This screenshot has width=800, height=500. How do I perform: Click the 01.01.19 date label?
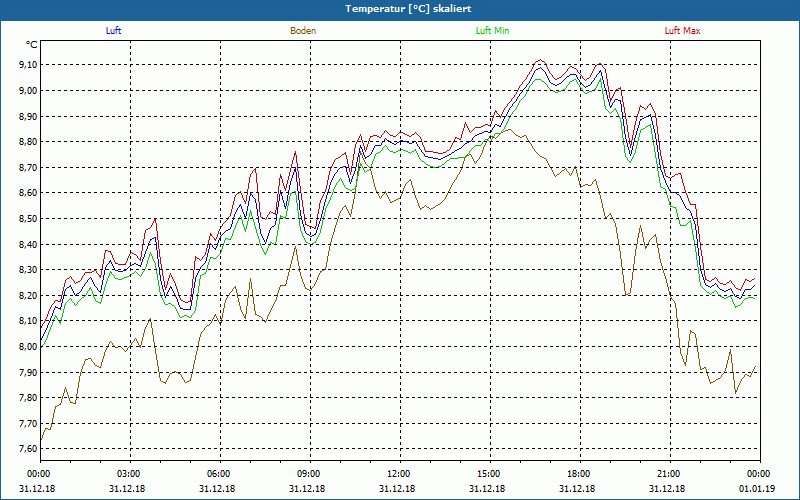(x=757, y=488)
